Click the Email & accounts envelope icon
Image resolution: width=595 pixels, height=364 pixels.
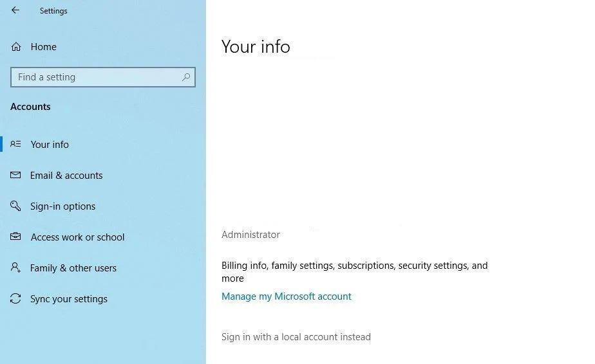[16, 175]
